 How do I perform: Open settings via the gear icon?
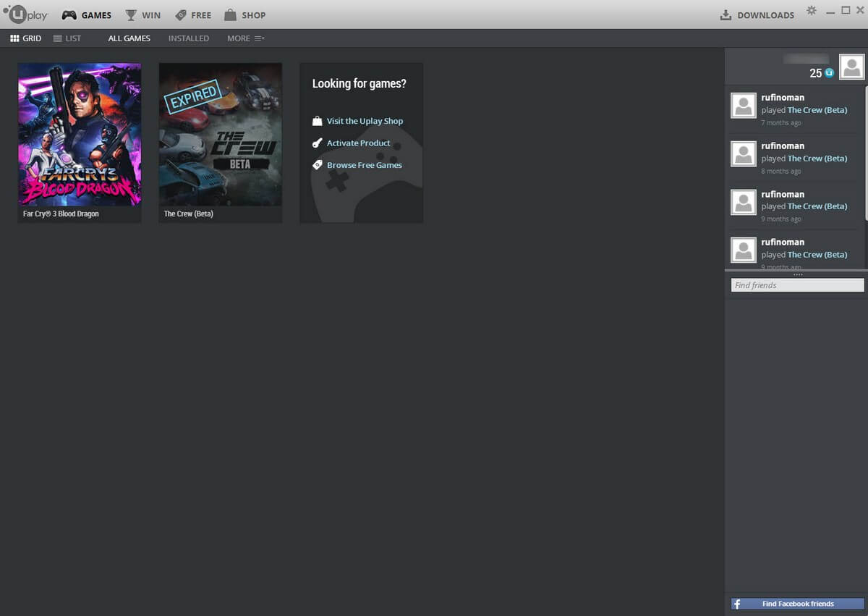812,11
